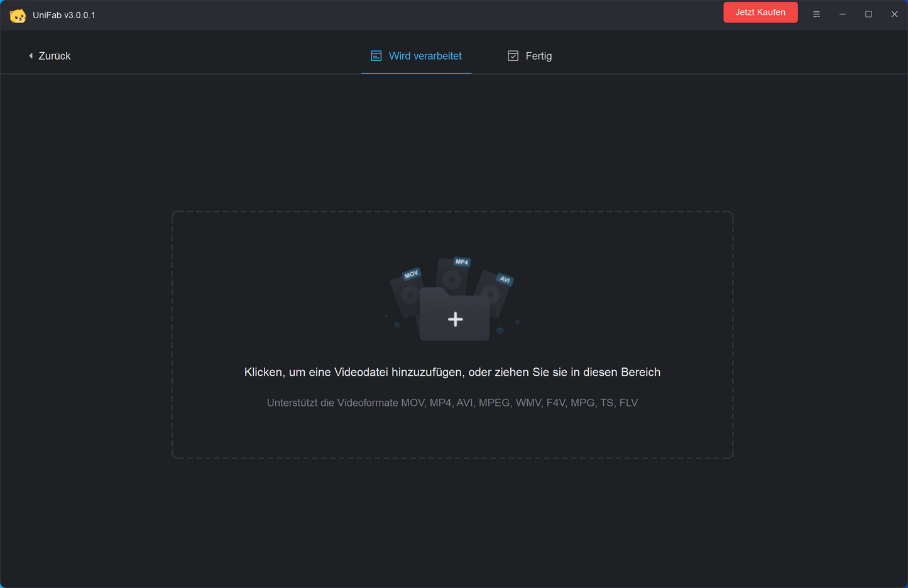908x588 pixels.
Task: Maximize the UniFab window
Action: (x=868, y=14)
